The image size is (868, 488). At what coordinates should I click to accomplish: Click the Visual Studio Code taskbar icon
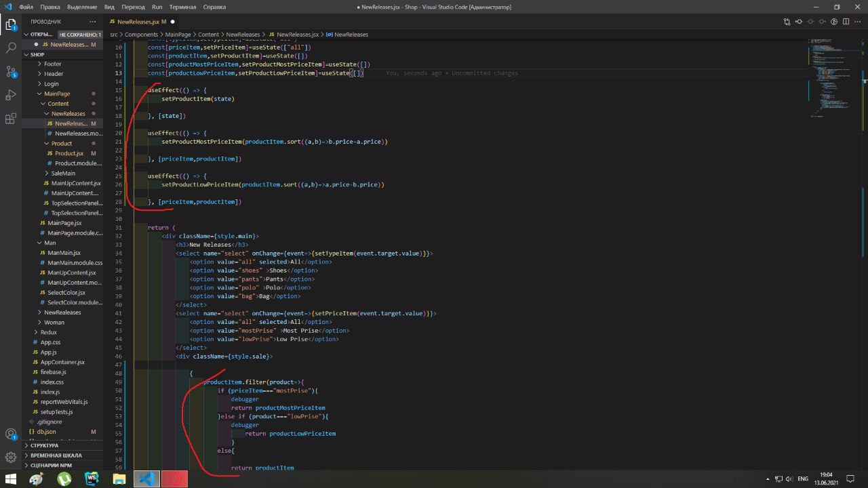[x=146, y=479]
